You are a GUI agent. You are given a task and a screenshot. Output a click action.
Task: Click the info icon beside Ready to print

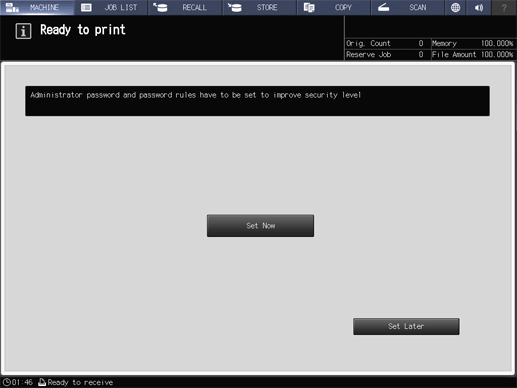tap(23, 31)
